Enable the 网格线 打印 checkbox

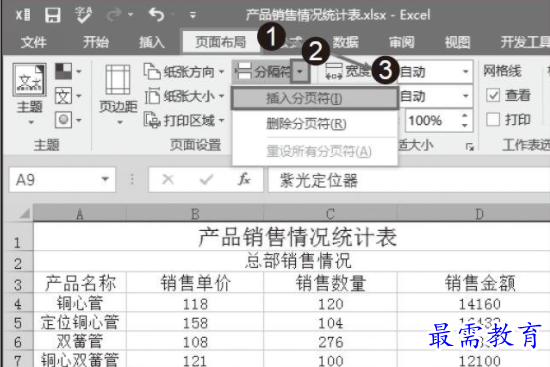[x=493, y=119]
